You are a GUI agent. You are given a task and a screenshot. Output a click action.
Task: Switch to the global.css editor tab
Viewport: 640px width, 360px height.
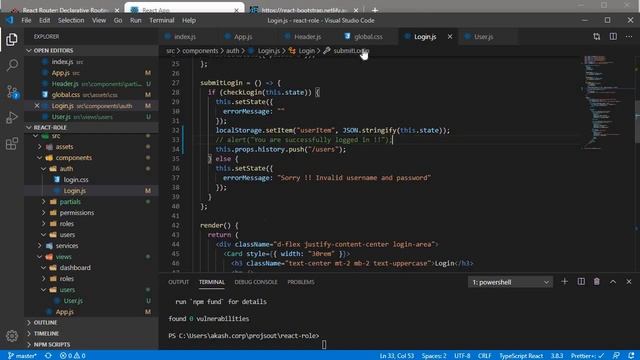tap(368, 37)
